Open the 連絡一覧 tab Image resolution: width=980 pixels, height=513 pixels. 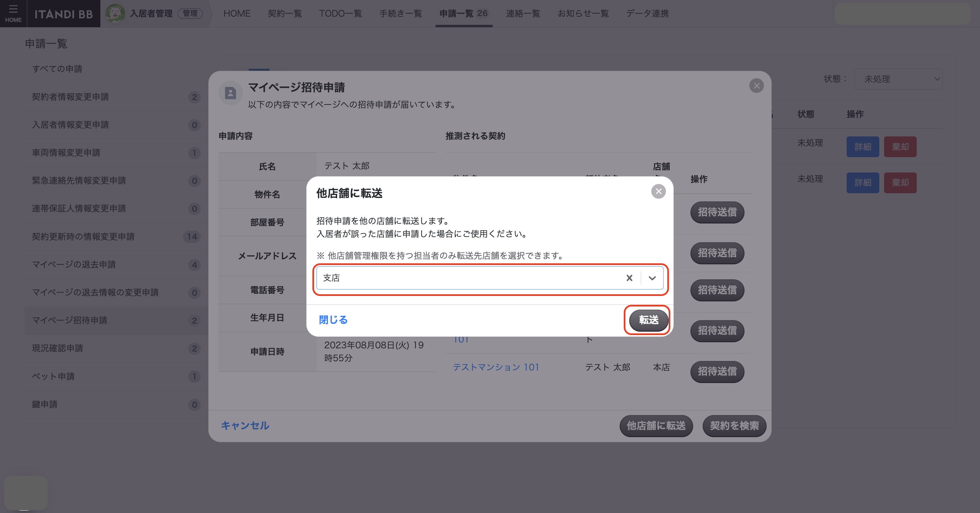(523, 14)
